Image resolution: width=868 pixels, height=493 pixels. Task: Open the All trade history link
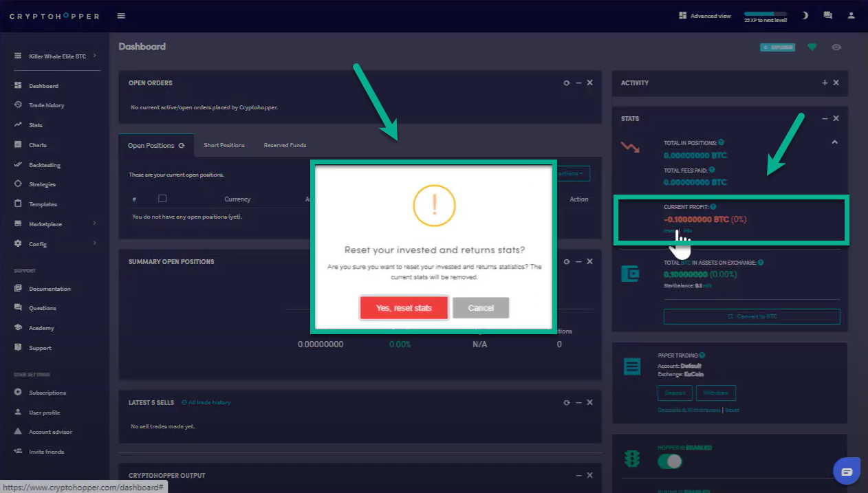[206, 402]
